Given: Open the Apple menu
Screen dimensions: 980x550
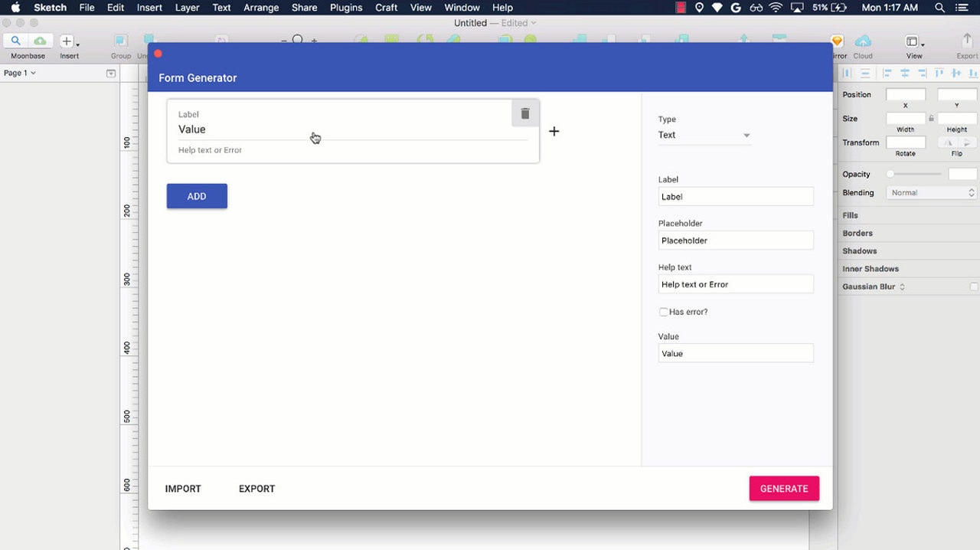Looking at the screenshot, I should pos(15,8).
